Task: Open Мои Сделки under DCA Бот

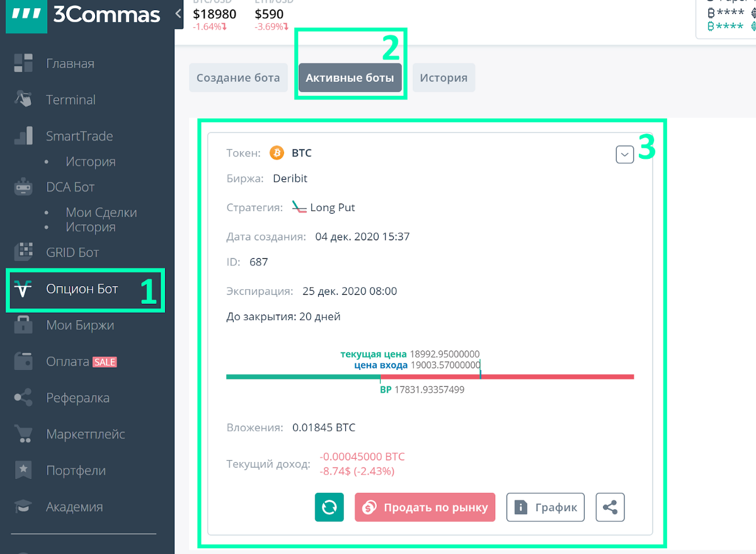Action: click(x=101, y=212)
